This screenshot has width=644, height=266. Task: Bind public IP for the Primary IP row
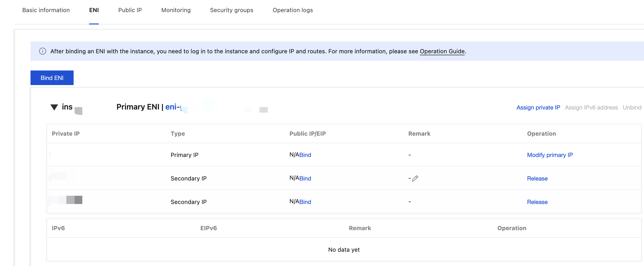click(x=305, y=155)
